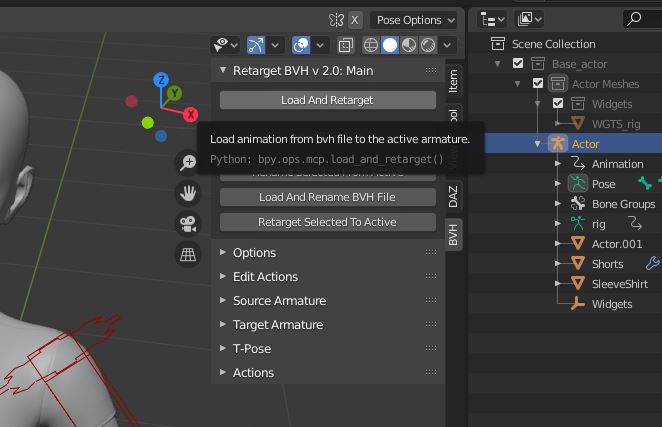662x427 pixels.
Task: Select the Shorts mesh icon
Action: click(x=578, y=264)
